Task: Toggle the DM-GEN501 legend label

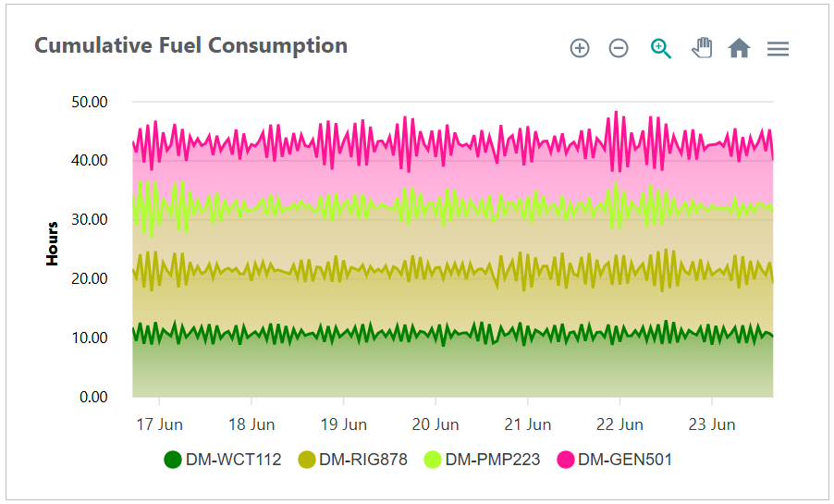Action: 625,460
